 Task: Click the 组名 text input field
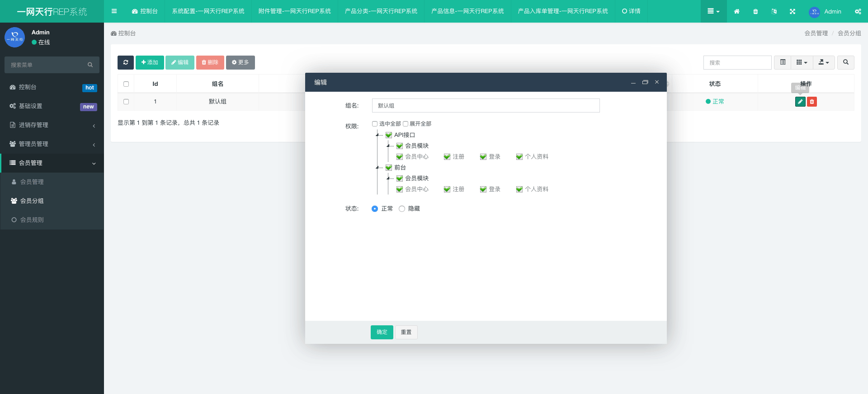(x=486, y=106)
